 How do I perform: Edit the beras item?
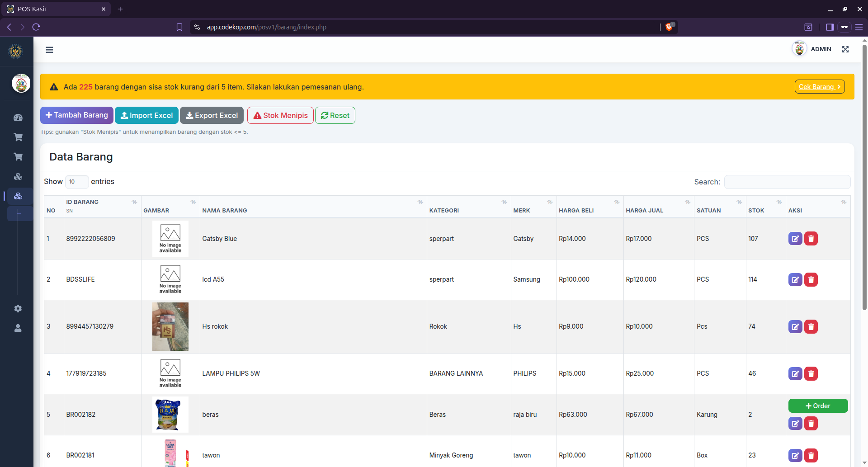tap(795, 424)
